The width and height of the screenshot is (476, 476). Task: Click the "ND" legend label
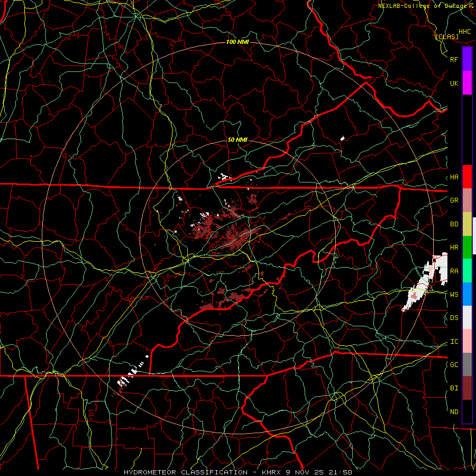click(x=454, y=412)
